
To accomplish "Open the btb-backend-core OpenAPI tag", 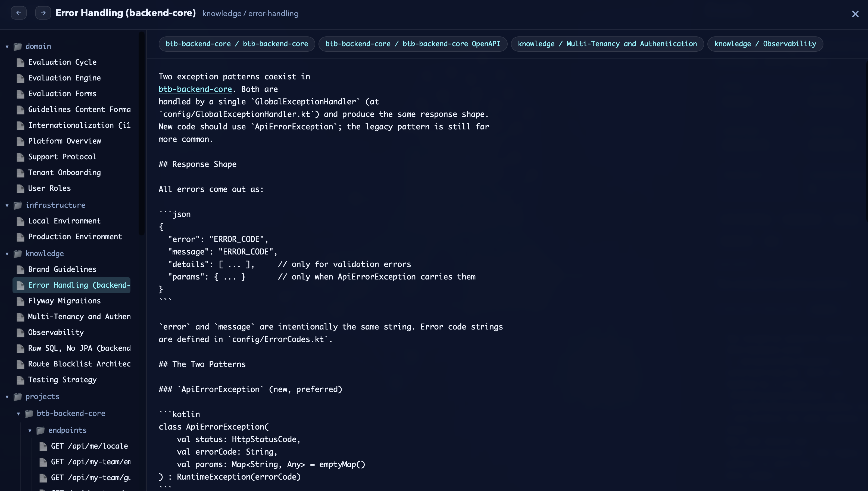I will tap(413, 44).
